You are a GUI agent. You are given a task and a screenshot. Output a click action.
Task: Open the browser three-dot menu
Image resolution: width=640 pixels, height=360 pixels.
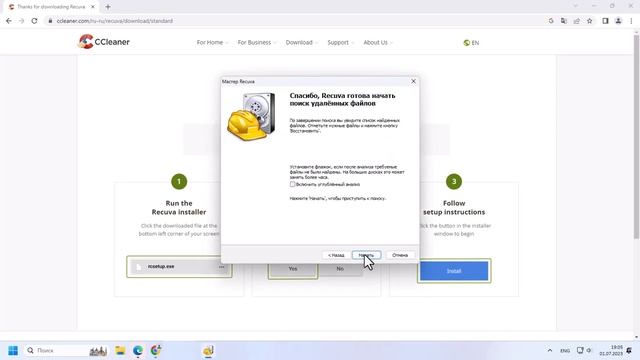coord(631,21)
